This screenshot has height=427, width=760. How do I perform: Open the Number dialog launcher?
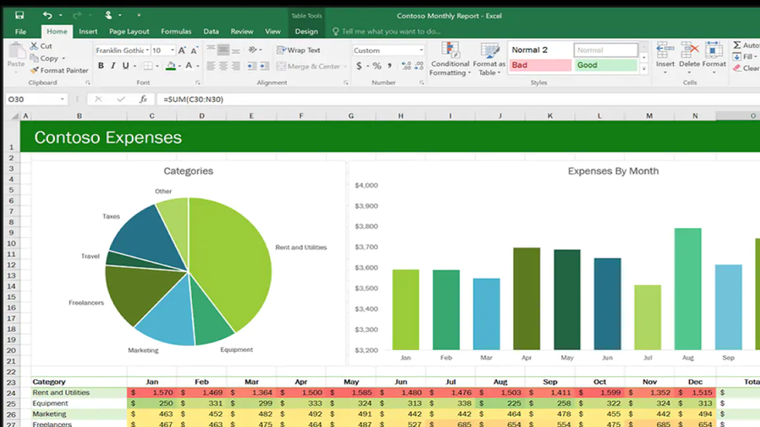(x=422, y=83)
